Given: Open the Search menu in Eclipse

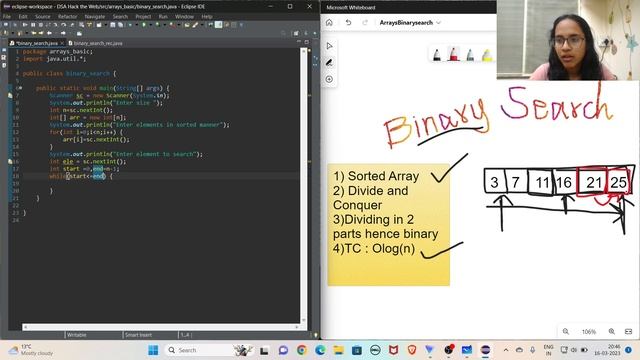Looking at the screenshot, I should tap(120, 16).
